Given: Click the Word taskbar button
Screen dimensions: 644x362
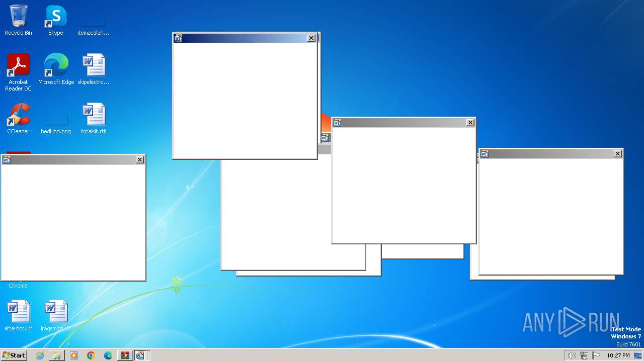Looking at the screenshot, I should pyautogui.click(x=140, y=355).
